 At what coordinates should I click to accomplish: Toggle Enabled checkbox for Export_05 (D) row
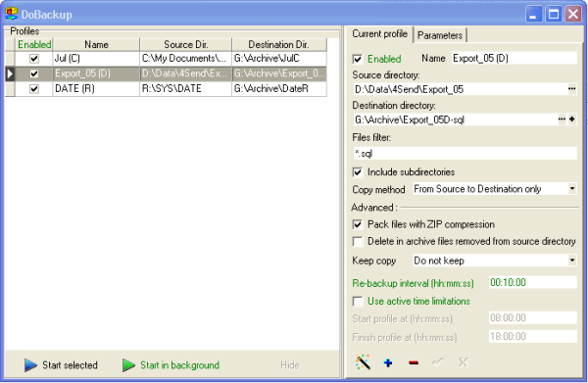[34, 73]
